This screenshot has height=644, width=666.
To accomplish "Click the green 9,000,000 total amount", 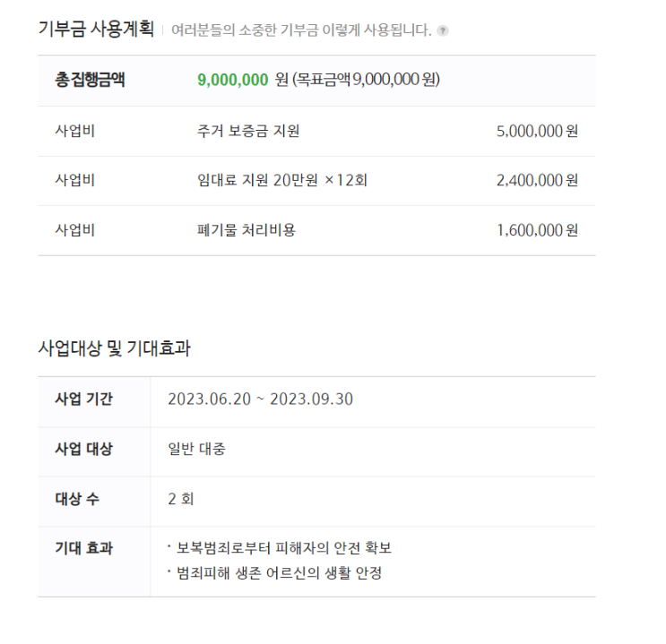I will (x=233, y=80).
